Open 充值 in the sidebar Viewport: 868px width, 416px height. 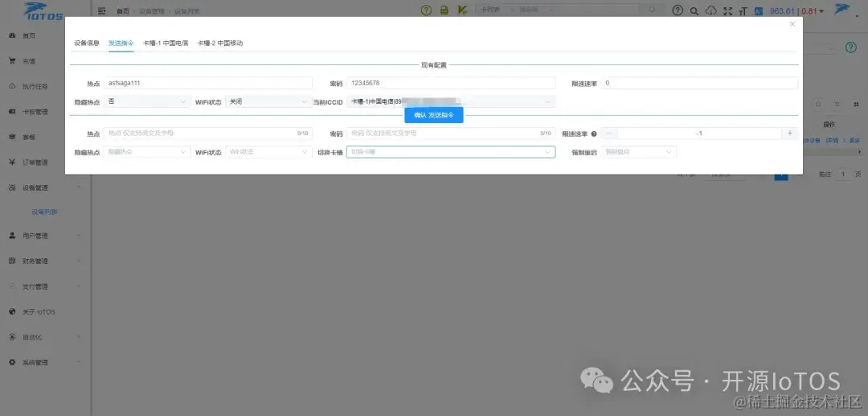(29, 61)
